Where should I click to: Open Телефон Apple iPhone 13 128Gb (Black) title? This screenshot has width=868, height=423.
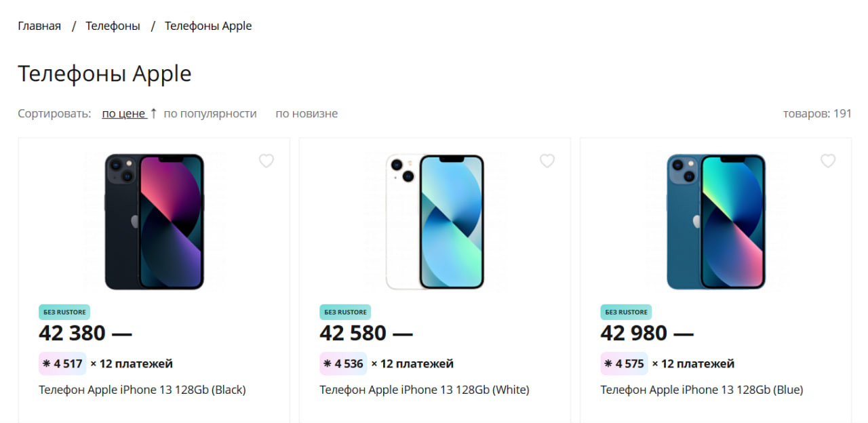pos(142,390)
